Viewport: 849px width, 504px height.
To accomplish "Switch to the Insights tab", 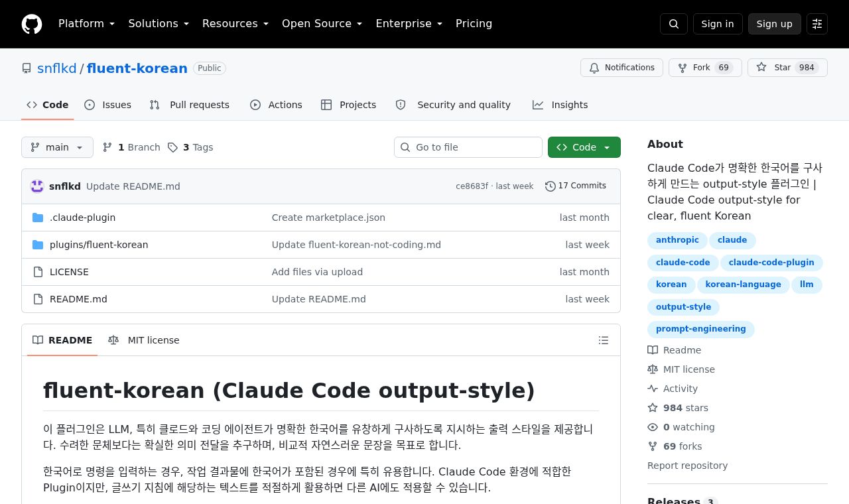I will click(x=560, y=105).
